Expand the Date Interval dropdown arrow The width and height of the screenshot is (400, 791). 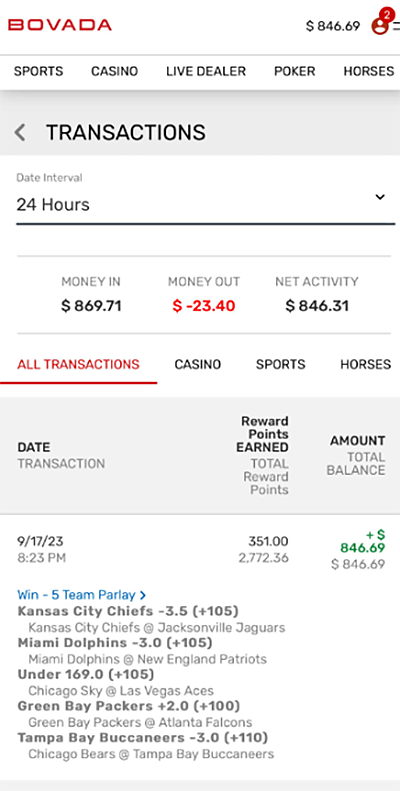(380, 197)
